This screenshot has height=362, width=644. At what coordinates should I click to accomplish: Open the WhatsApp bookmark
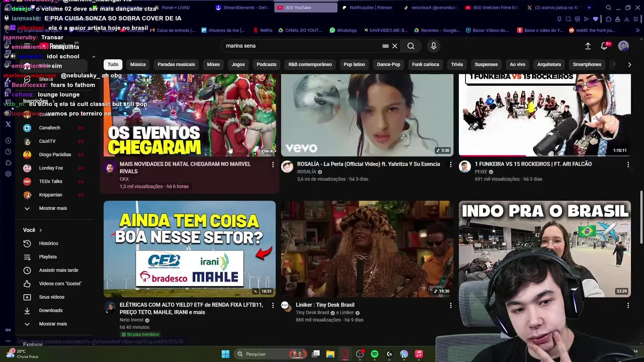[343, 30]
